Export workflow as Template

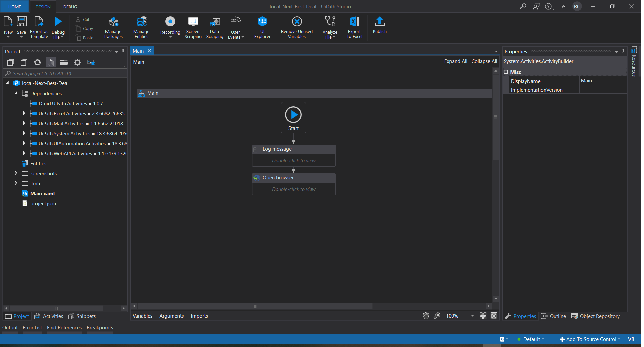(39, 27)
